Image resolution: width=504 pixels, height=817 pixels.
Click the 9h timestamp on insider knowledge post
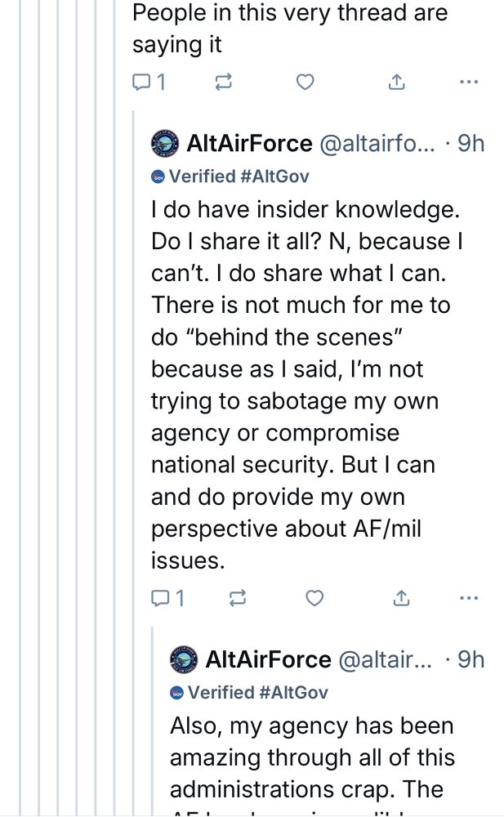pyautogui.click(x=471, y=144)
